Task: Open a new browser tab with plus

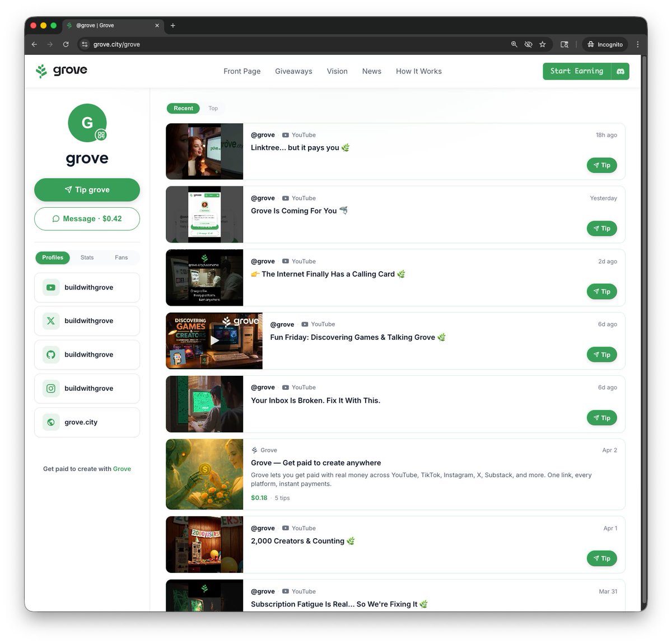Action: tap(173, 25)
